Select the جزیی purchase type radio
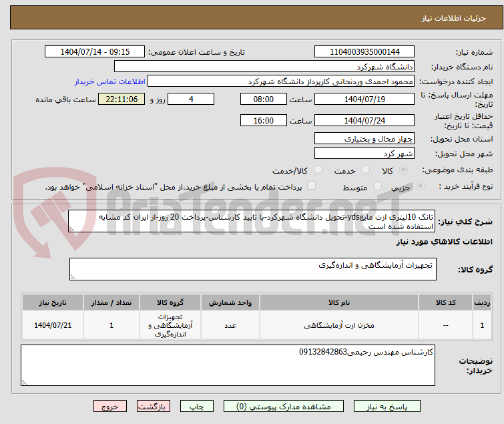504x424 pixels. (x=420, y=186)
